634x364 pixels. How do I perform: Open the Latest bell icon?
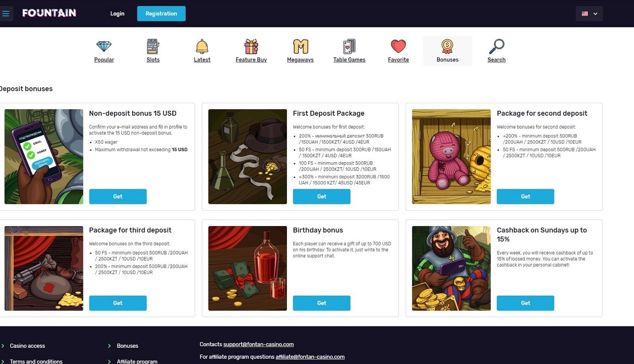tap(202, 47)
